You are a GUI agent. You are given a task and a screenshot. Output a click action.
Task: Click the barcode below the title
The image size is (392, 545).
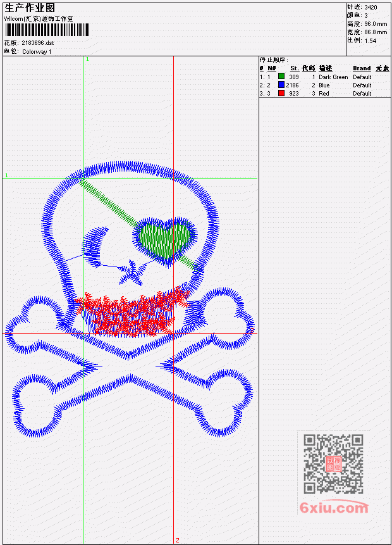click(x=47, y=30)
